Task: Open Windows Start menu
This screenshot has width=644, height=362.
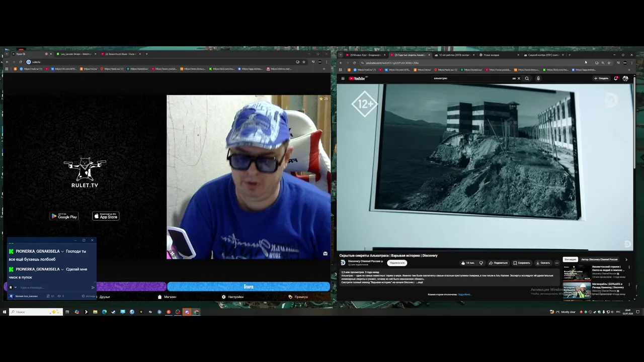Action: click(5, 312)
